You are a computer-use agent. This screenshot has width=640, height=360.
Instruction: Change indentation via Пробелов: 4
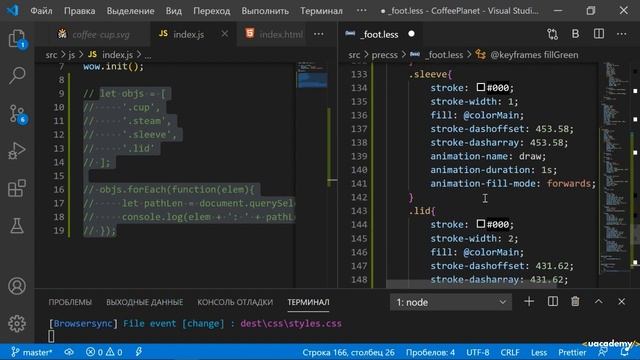(430, 352)
